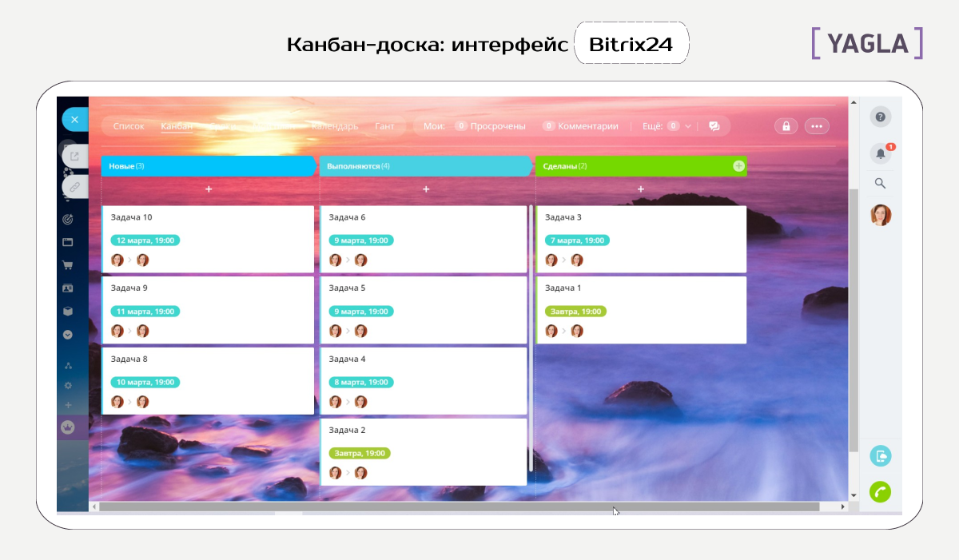Screen dimensions: 959x560
Task: Close the slider with the blue X button
Action: coord(74,120)
